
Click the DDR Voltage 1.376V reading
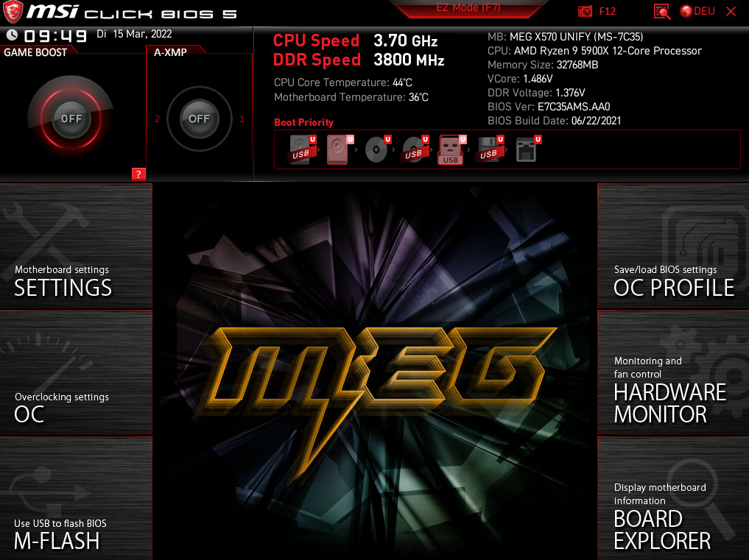(536, 93)
